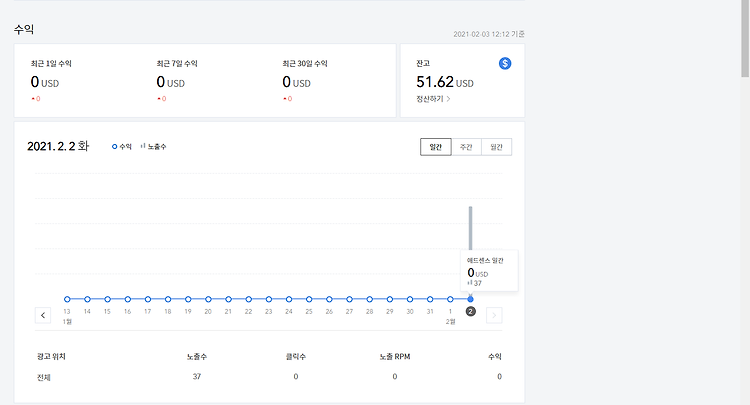Select chart point for day 14

tap(87, 299)
